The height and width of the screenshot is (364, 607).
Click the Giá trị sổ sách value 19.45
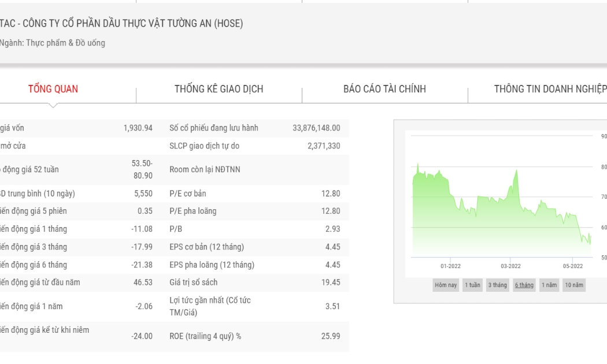tap(331, 283)
